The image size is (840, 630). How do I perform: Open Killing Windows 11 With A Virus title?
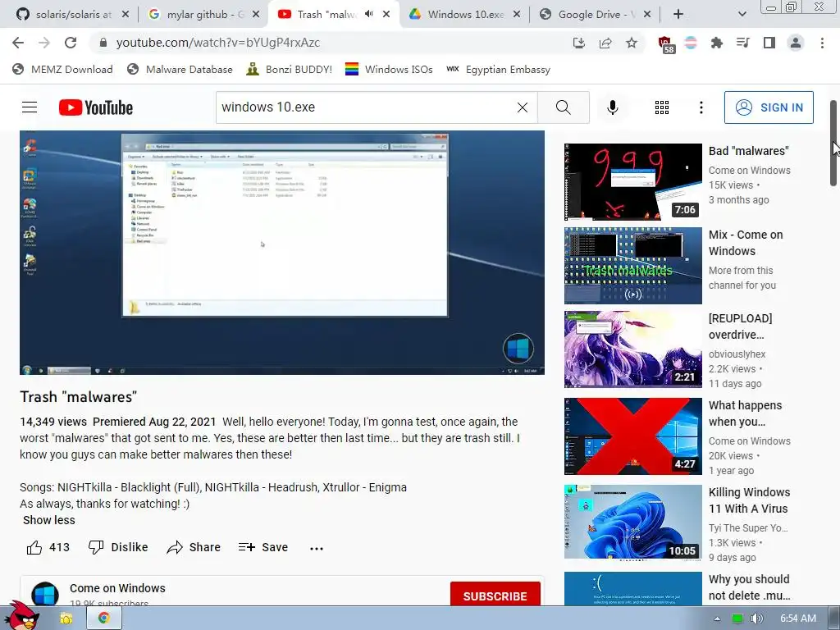(749, 500)
